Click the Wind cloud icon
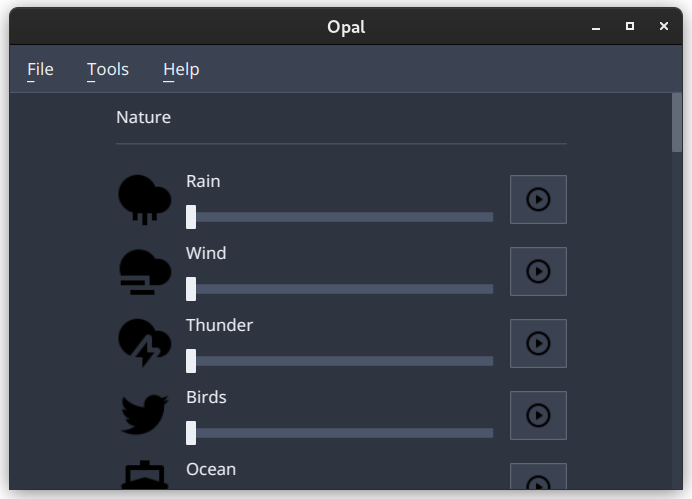The width and height of the screenshot is (692, 499). pos(145,272)
